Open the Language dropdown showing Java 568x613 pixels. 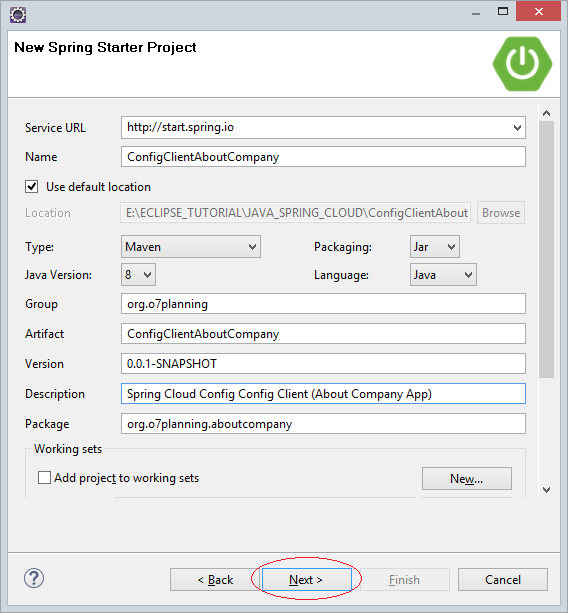pyautogui.click(x=443, y=275)
